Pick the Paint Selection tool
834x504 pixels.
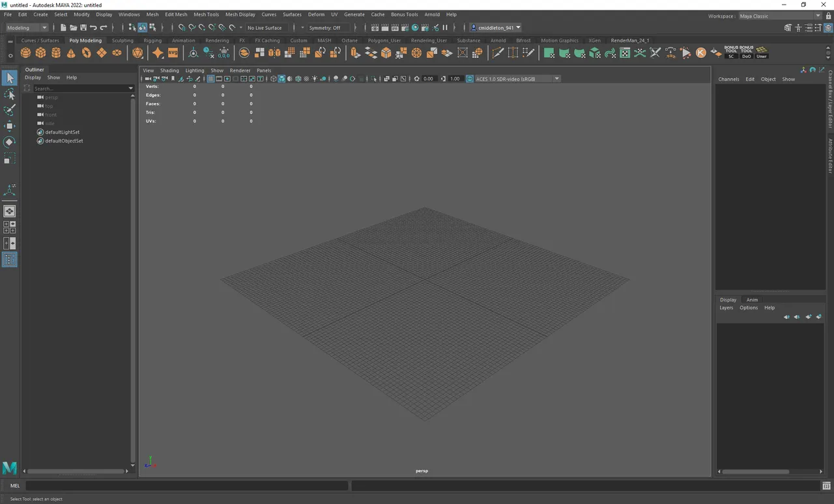tap(10, 110)
